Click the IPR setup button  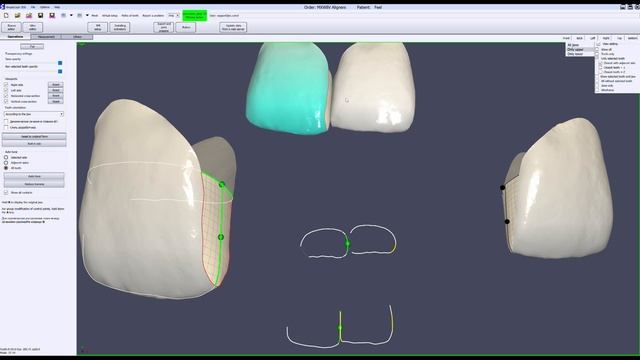98,27
